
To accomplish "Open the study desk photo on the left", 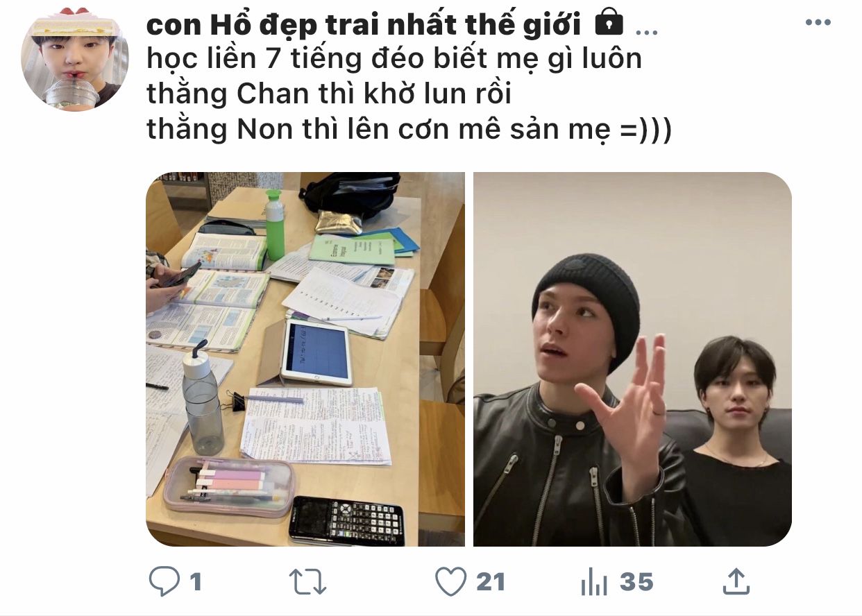I will (x=305, y=359).
